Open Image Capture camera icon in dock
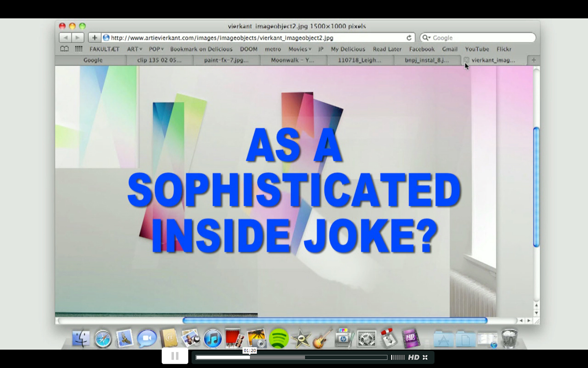 [257, 339]
